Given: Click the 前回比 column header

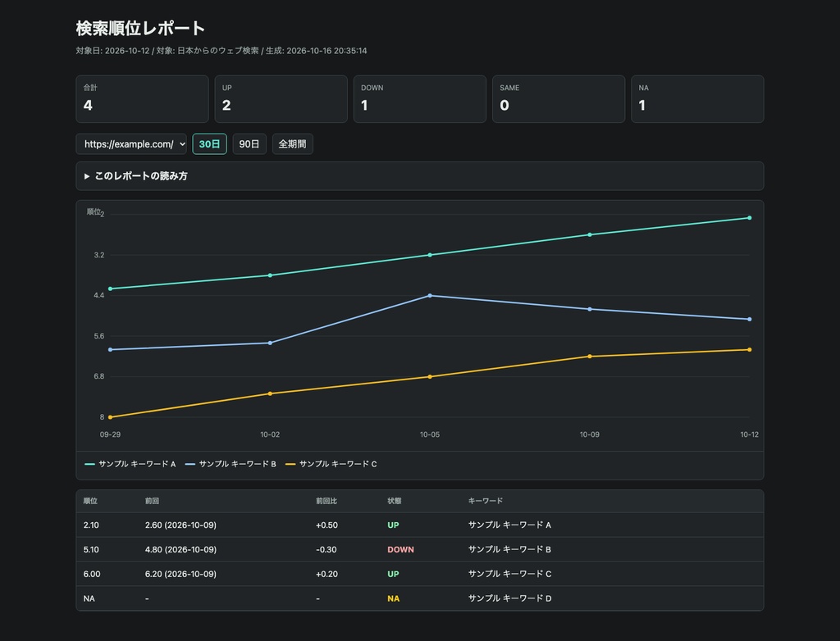Looking at the screenshot, I should [326, 501].
